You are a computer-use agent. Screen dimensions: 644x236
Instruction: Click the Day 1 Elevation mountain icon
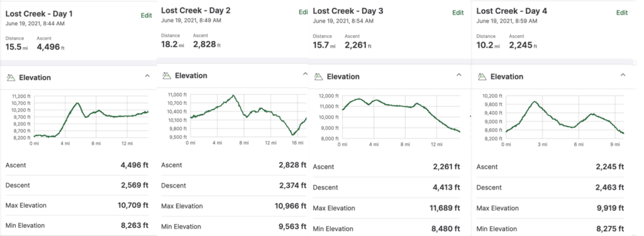(10, 77)
